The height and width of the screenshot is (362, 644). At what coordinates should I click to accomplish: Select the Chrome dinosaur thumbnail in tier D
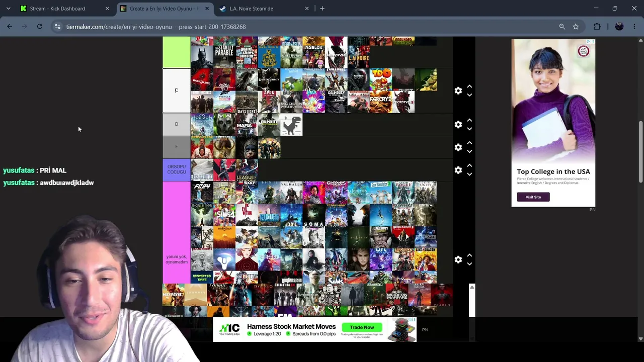(291, 125)
